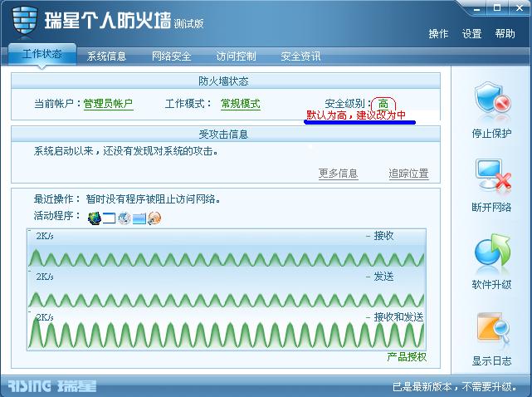Click the 已是最新版本 status bar message

(x=456, y=386)
